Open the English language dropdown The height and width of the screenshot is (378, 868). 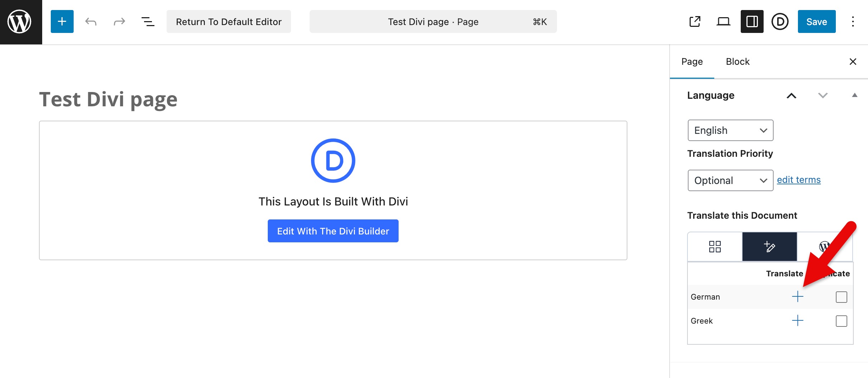[x=730, y=130]
